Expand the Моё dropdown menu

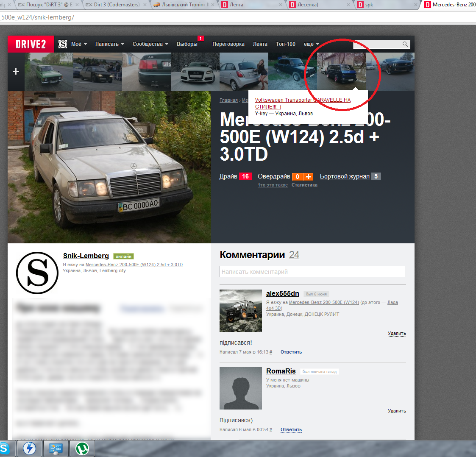(79, 44)
